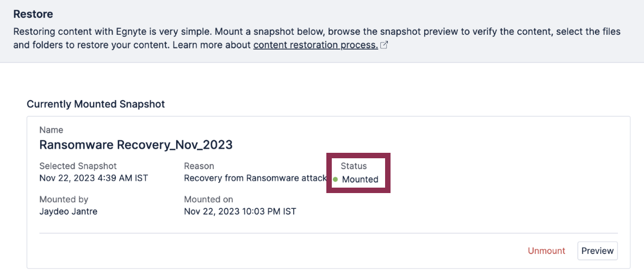Unmount the current snapshot

click(546, 251)
